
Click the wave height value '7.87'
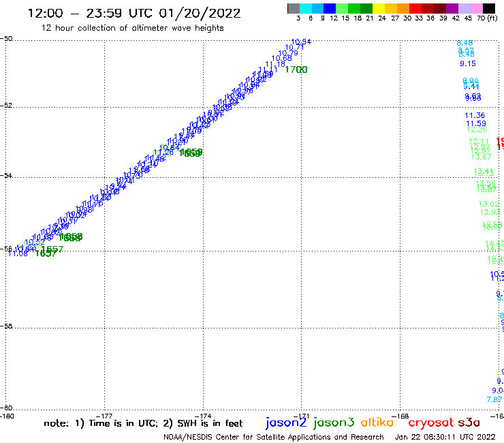pos(494,399)
